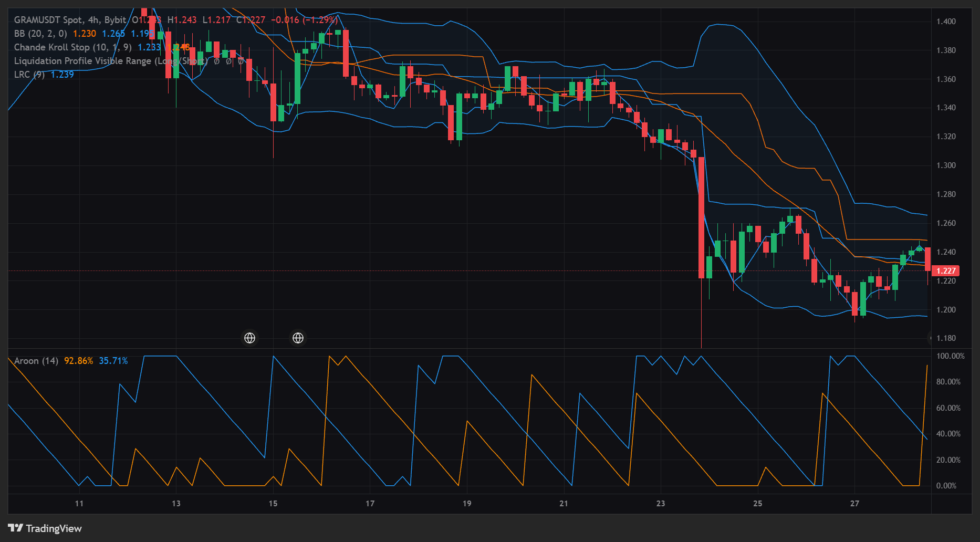Click the BB basis value 1.230
Screen dimensions: 980x542
tap(85, 34)
